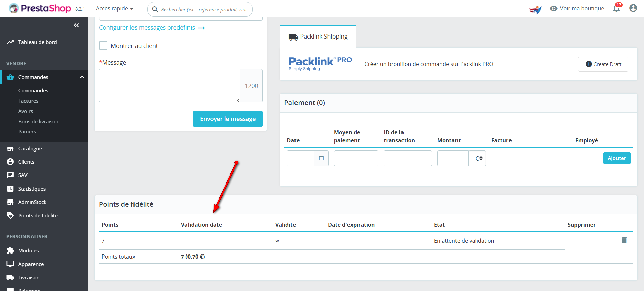Screen dimensions: 644x291
Task: Click the search magnifier icon
Action: pos(155,9)
